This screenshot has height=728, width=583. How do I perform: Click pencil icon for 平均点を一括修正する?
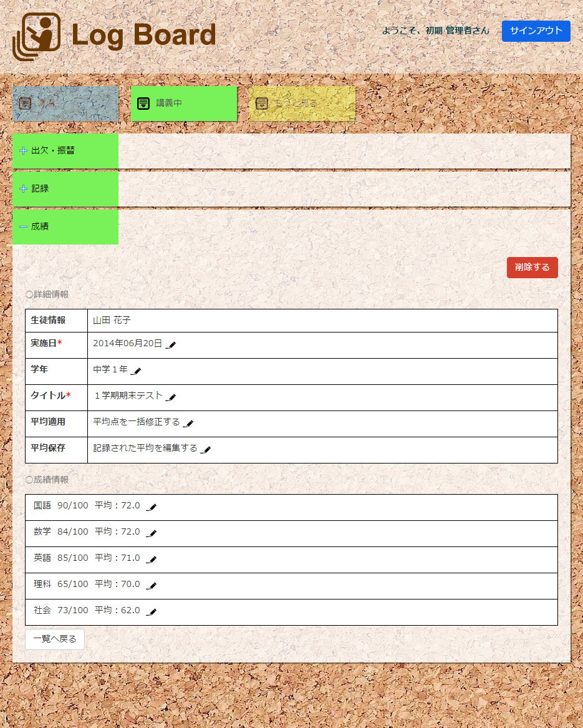coord(189,424)
